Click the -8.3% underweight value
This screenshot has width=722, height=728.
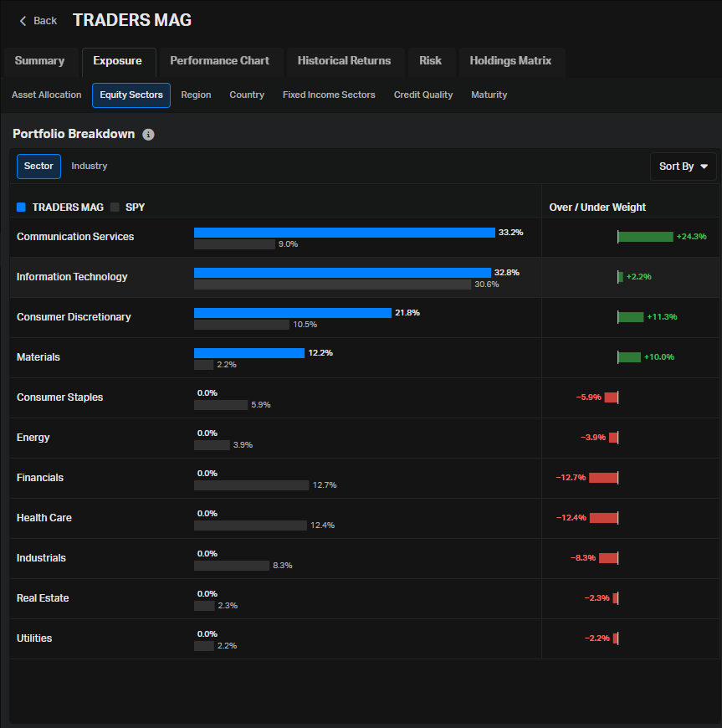583,558
